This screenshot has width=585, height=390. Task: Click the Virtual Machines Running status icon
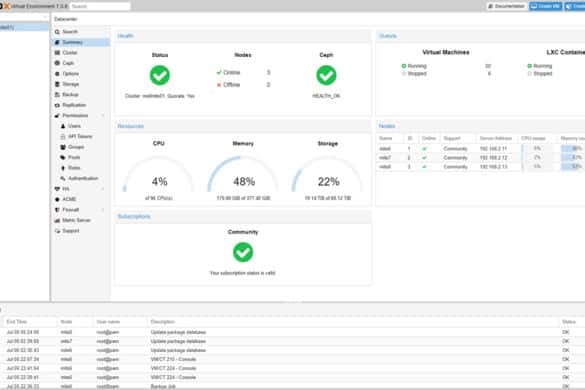click(403, 66)
